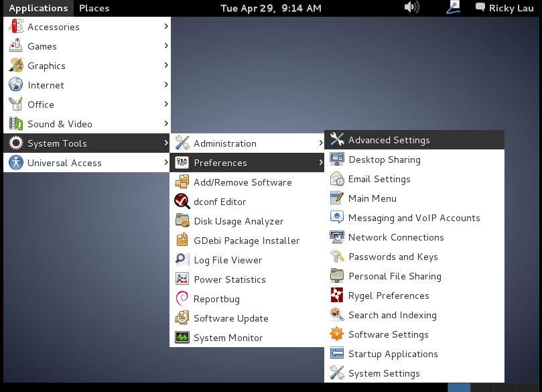Viewport: 542px width, 392px height.
Task: Click the Games joystick icon
Action: tap(16, 46)
